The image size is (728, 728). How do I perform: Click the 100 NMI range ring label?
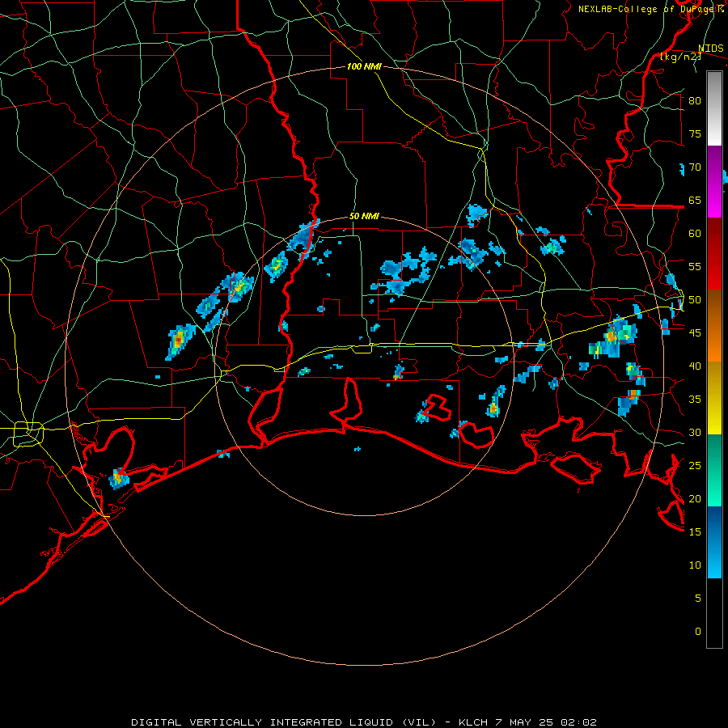click(x=364, y=66)
